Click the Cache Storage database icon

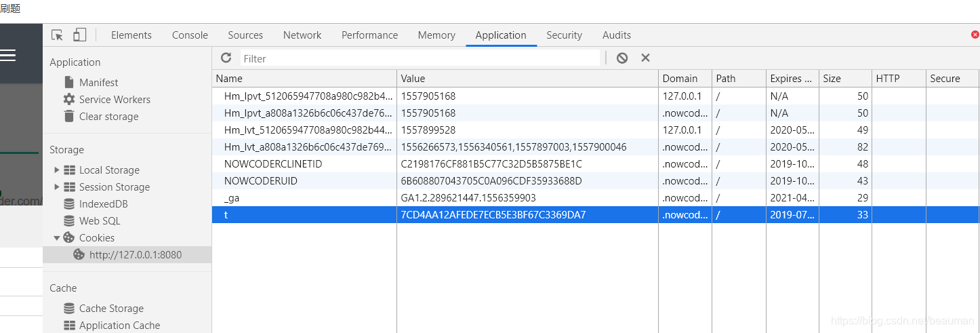click(x=68, y=309)
